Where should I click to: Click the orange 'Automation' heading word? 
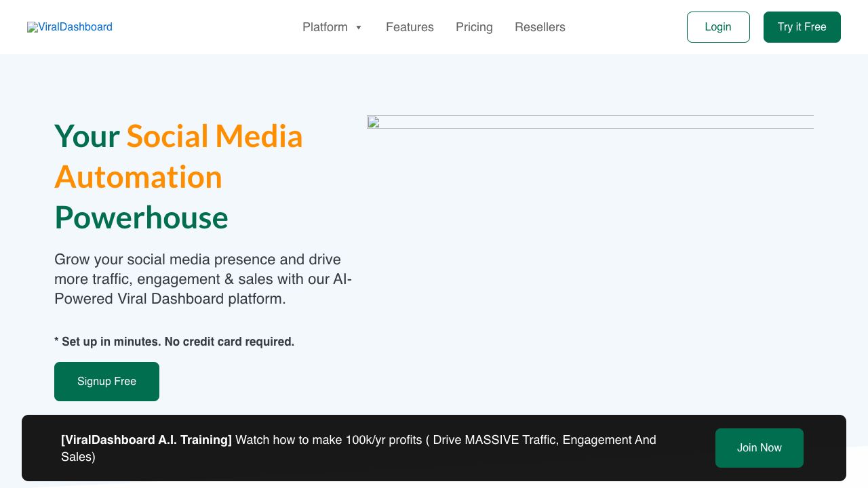(x=138, y=176)
